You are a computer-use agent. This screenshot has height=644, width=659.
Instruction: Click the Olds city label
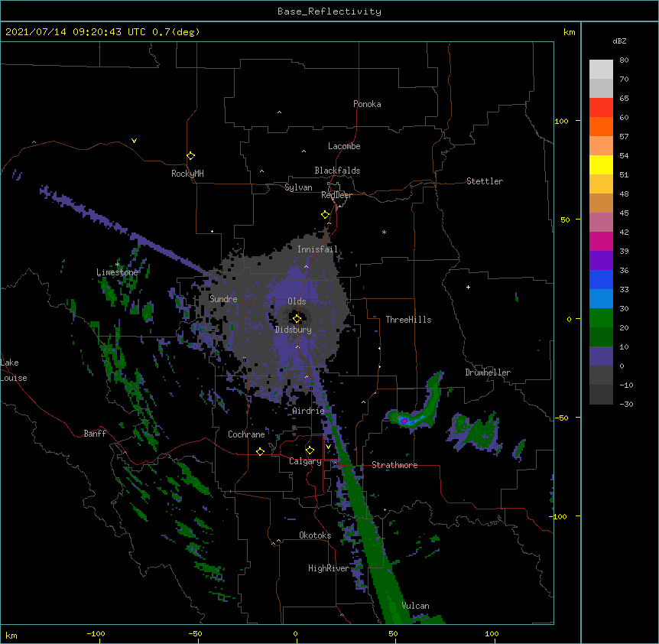[297, 301]
